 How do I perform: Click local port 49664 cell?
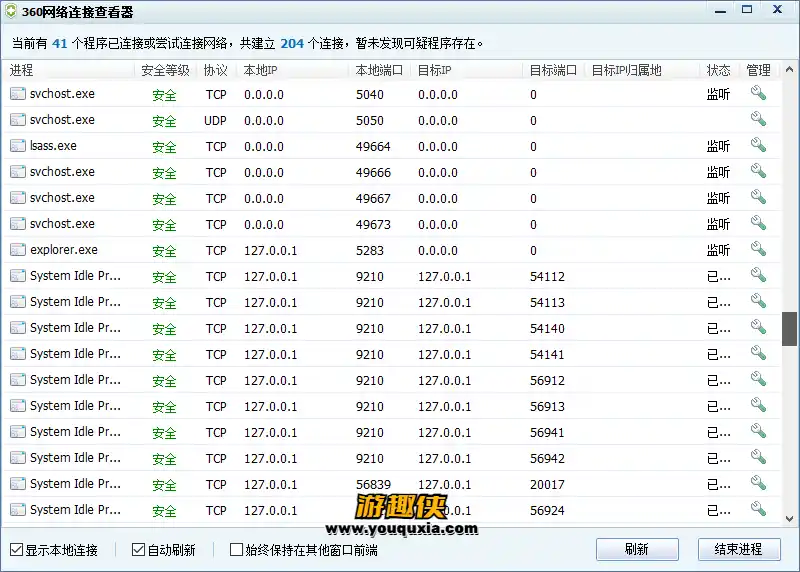(373, 146)
